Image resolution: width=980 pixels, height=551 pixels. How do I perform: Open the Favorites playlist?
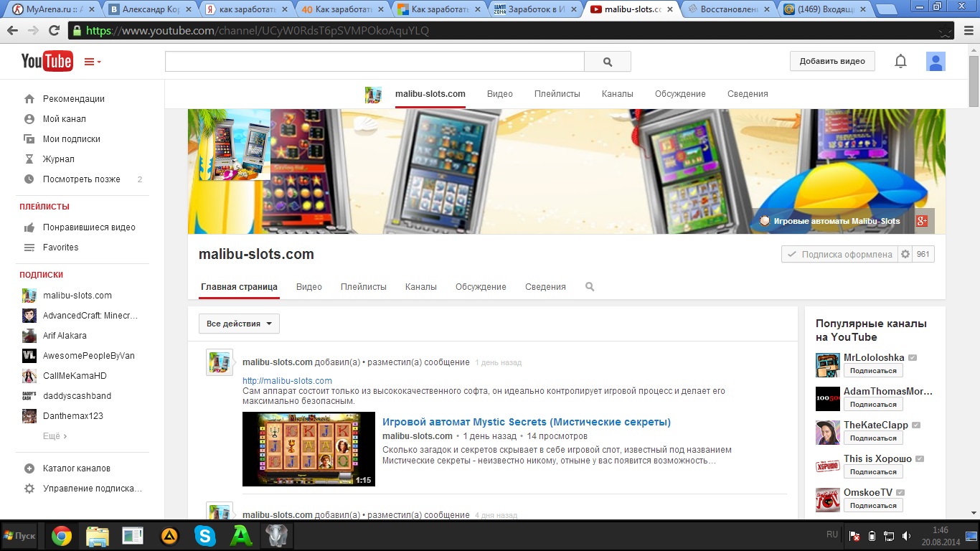(x=60, y=248)
